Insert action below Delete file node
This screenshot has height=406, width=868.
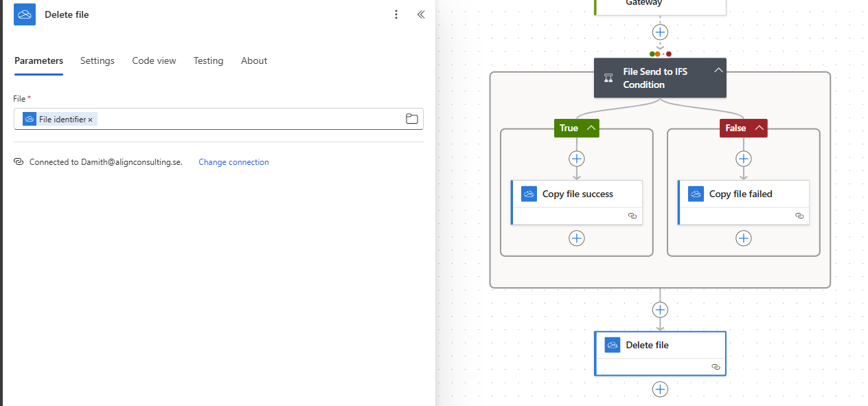click(x=660, y=390)
